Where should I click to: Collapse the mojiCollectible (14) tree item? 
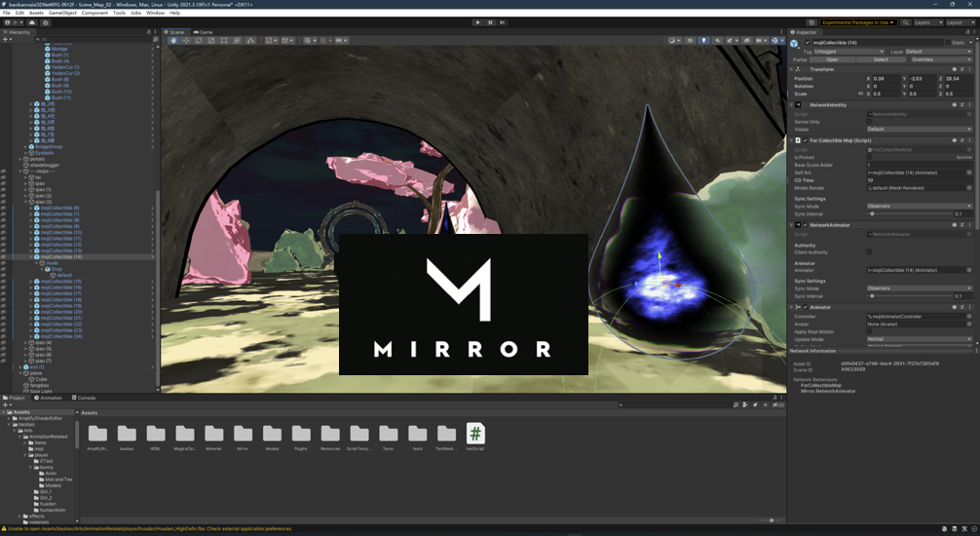tap(31, 257)
